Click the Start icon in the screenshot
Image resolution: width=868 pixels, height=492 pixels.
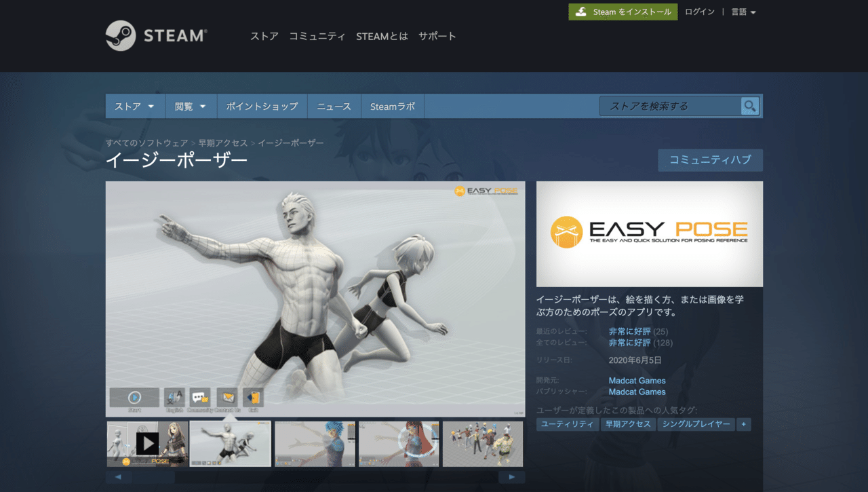point(134,398)
